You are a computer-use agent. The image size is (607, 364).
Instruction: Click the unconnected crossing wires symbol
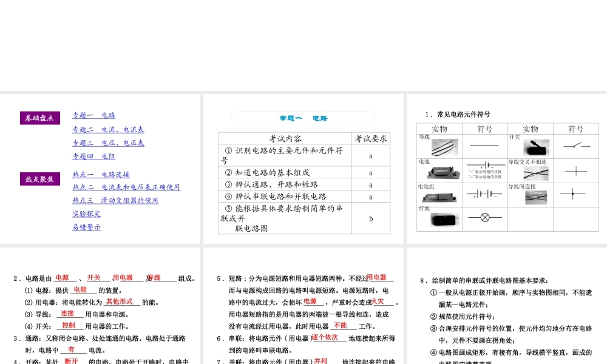576,171
